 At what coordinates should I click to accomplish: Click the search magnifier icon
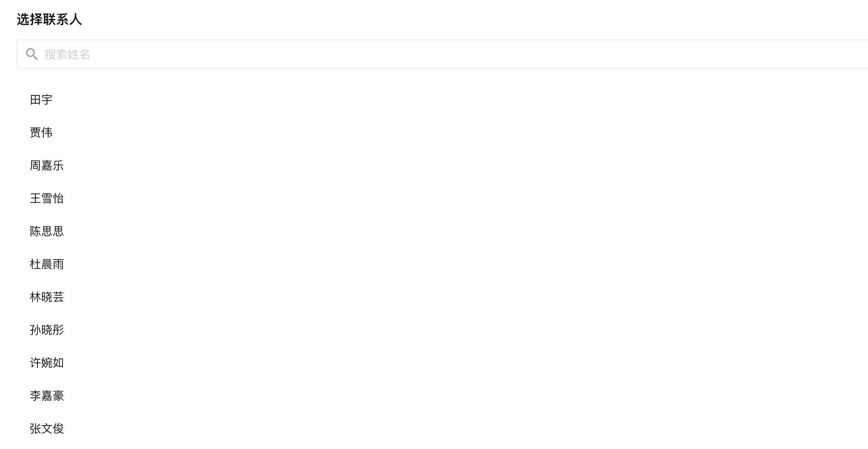[x=32, y=54]
